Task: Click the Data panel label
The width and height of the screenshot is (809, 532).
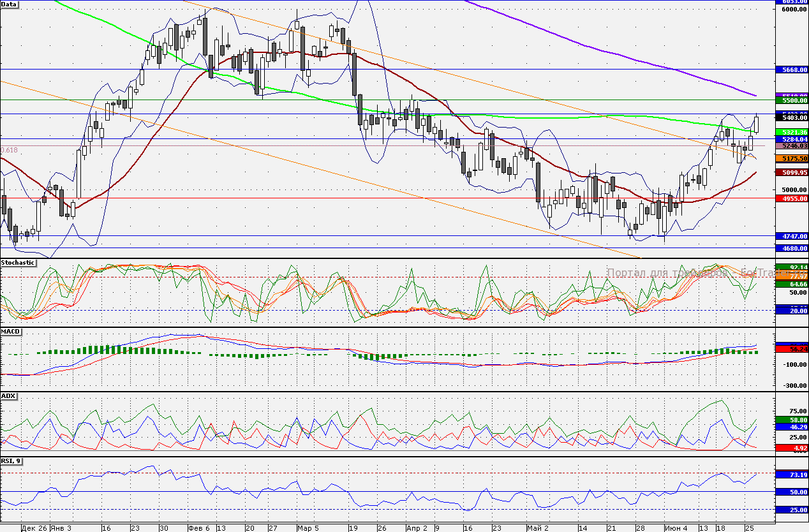Action: coord(10,4)
